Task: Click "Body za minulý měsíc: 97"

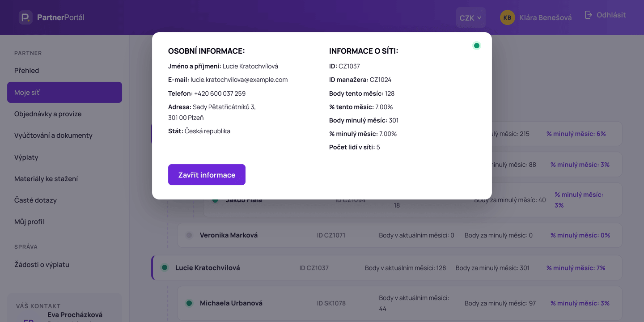Action: (x=500, y=303)
